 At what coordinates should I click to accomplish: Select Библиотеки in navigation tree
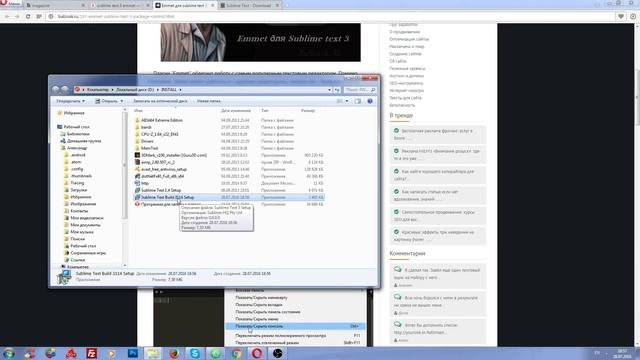[x=78, y=134]
